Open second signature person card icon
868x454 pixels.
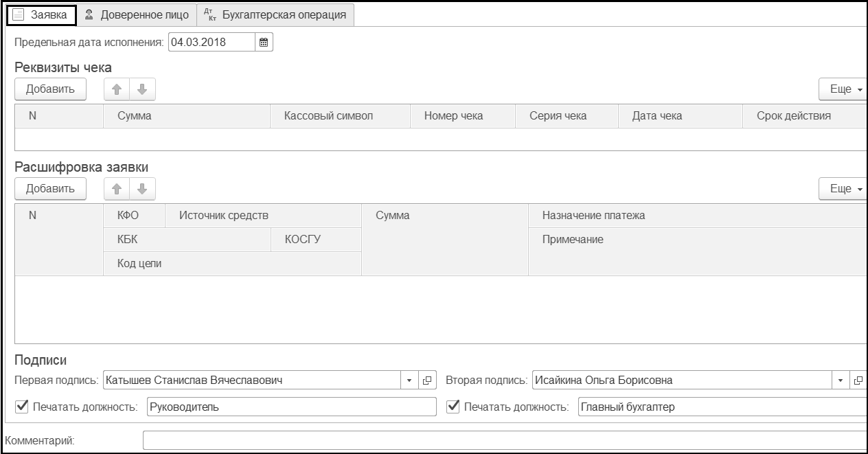click(x=858, y=381)
